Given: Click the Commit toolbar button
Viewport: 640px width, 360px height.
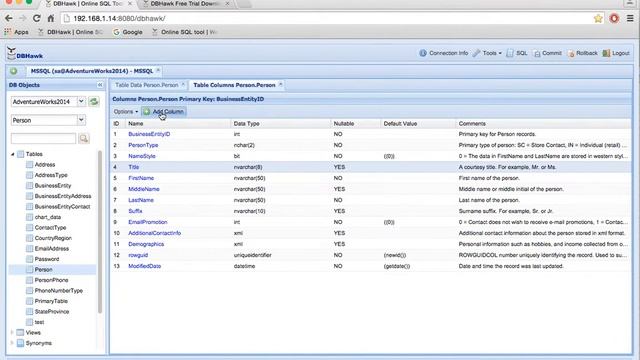Looking at the screenshot, I should tap(548, 53).
